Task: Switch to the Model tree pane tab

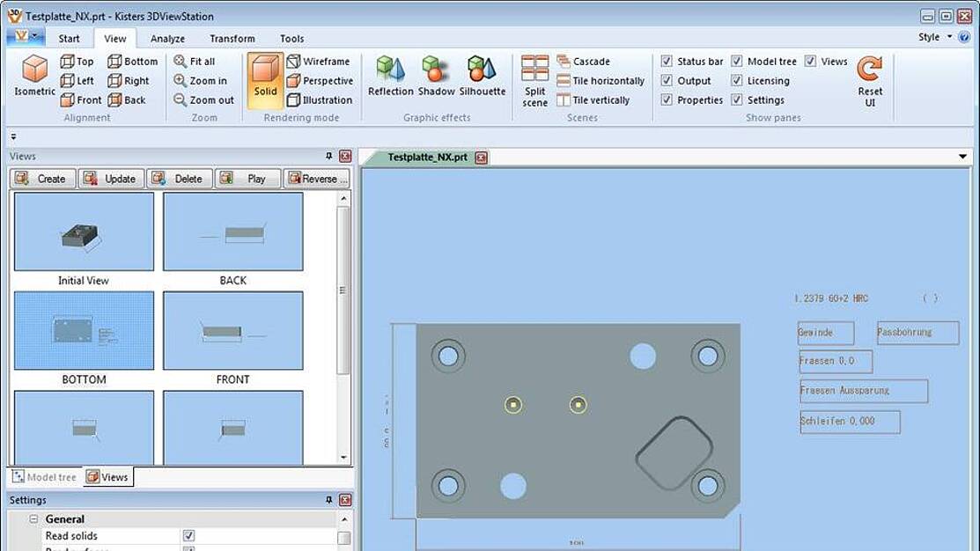Action: (x=44, y=477)
